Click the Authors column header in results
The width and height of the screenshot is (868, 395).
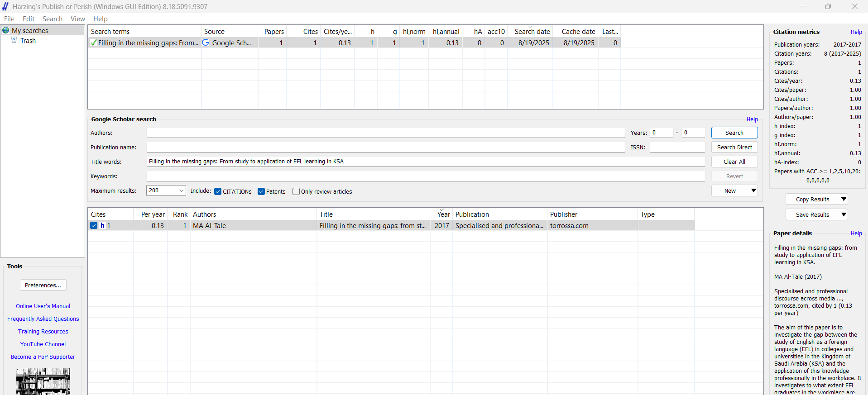(254, 214)
